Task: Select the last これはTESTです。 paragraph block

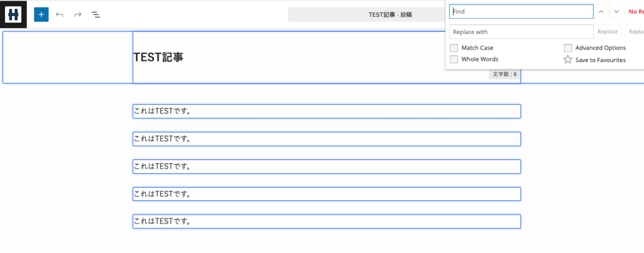Action: click(326, 222)
